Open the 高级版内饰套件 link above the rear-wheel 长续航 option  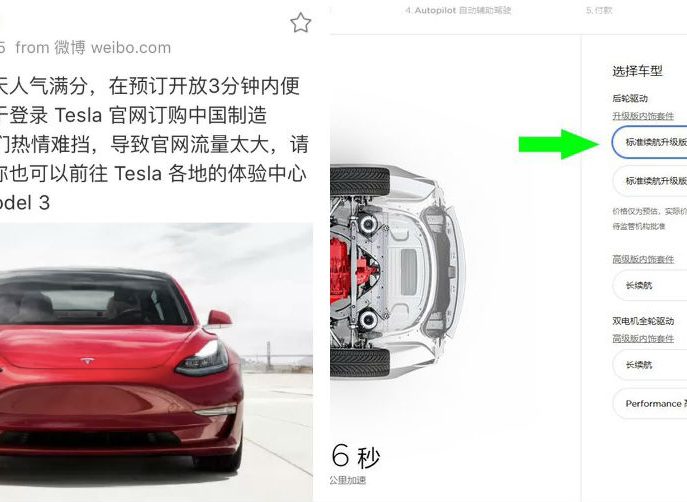[x=643, y=259]
